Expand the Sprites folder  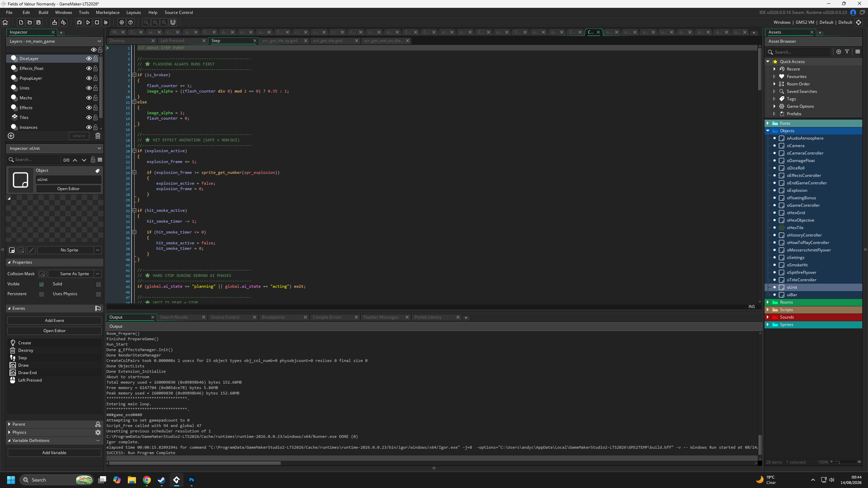click(768, 325)
